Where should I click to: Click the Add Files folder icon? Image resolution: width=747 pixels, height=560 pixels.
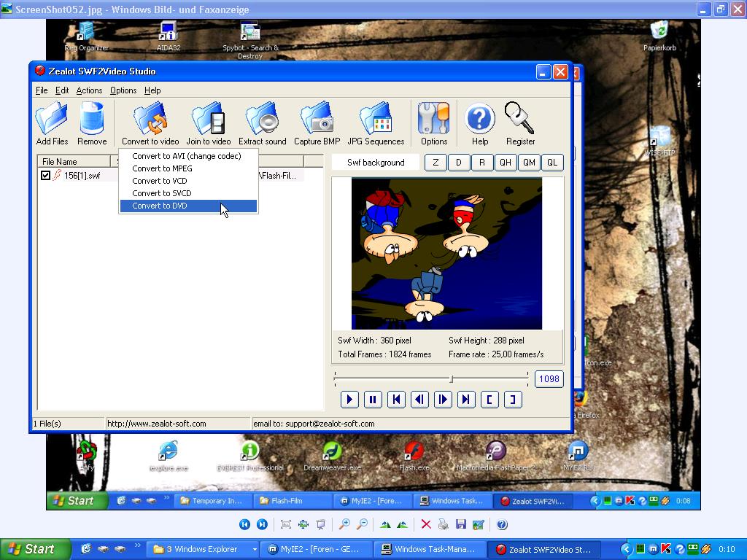(52, 118)
